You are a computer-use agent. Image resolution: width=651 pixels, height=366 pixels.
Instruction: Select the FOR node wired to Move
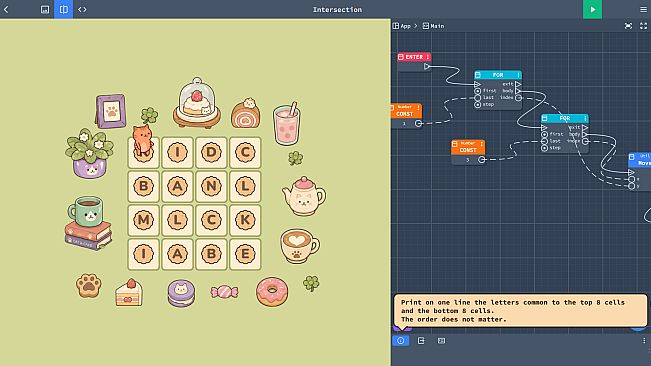pyautogui.click(x=565, y=118)
